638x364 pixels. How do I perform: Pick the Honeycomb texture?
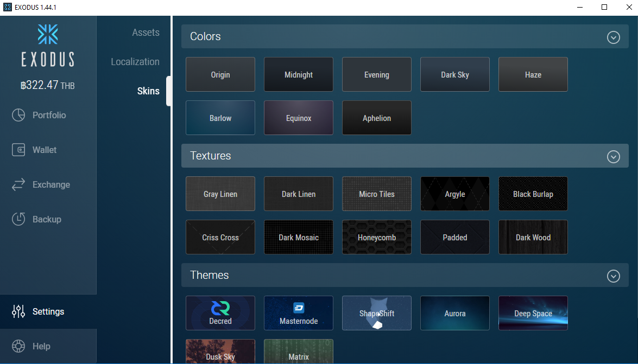[377, 238]
